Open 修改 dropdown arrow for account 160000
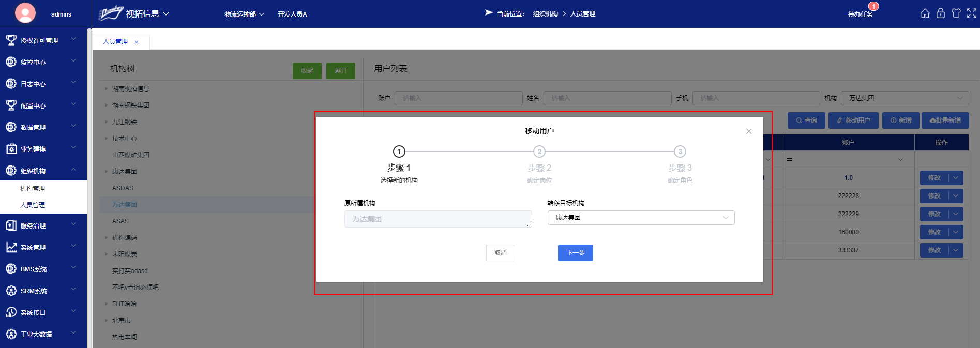This screenshot has height=348, width=980. (x=956, y=232)
